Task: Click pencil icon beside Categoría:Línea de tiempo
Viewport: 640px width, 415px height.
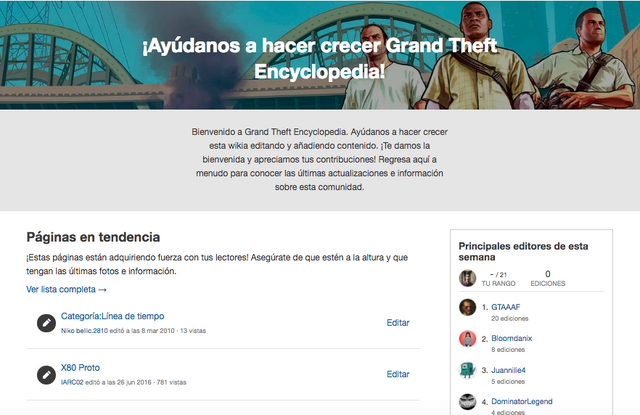Action: coord(47,323)
